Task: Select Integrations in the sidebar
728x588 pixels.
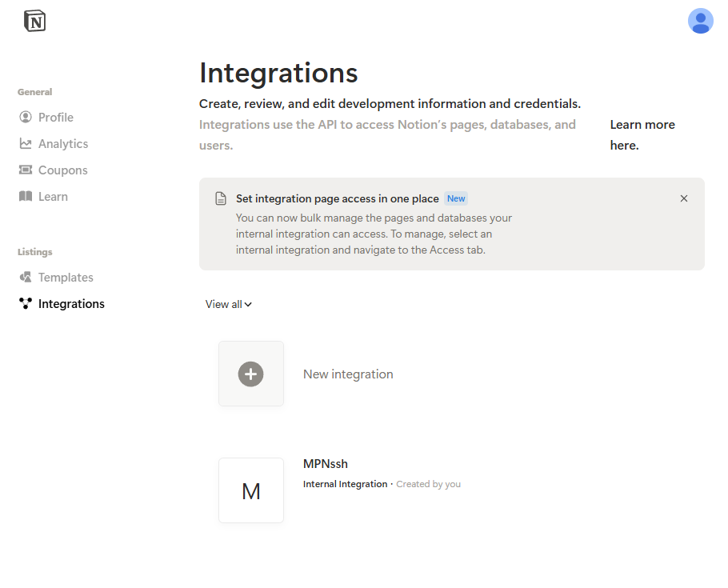Action: 71,304
